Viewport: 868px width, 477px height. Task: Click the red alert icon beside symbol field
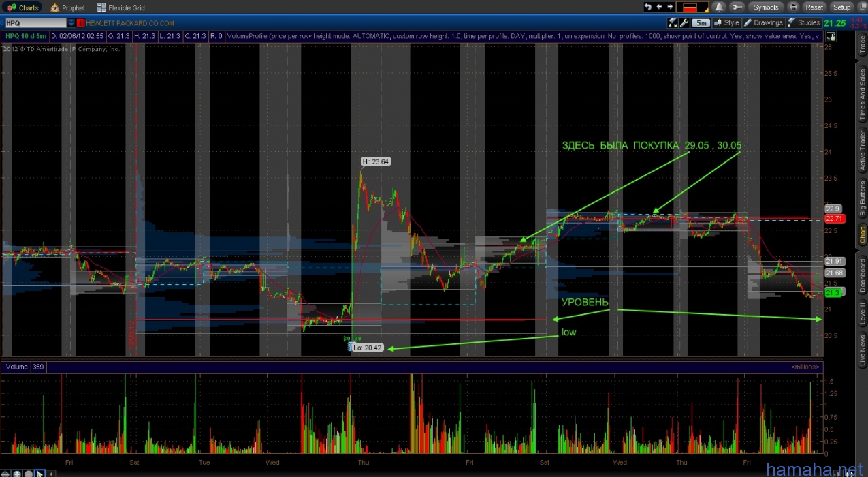tap(81, 22)
